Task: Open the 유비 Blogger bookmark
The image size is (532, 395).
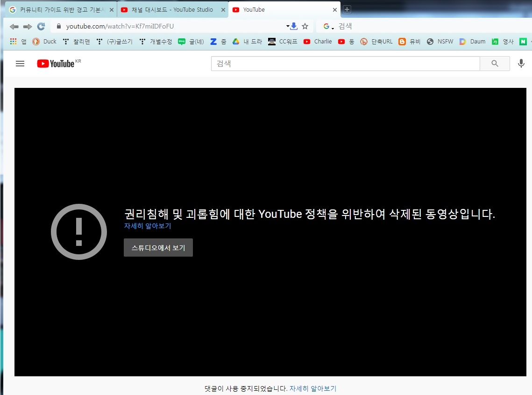Action: pyautogui.click(x=410, y=42)
